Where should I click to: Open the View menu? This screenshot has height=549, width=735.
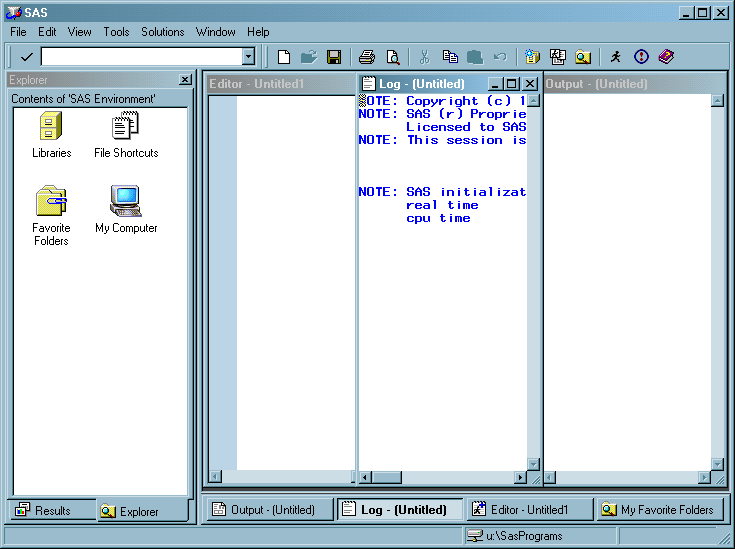pyautogui.click(x=79, y=32)
